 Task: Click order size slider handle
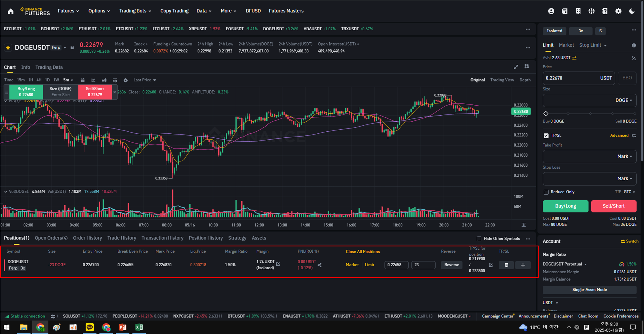click(x=546, y=114)
